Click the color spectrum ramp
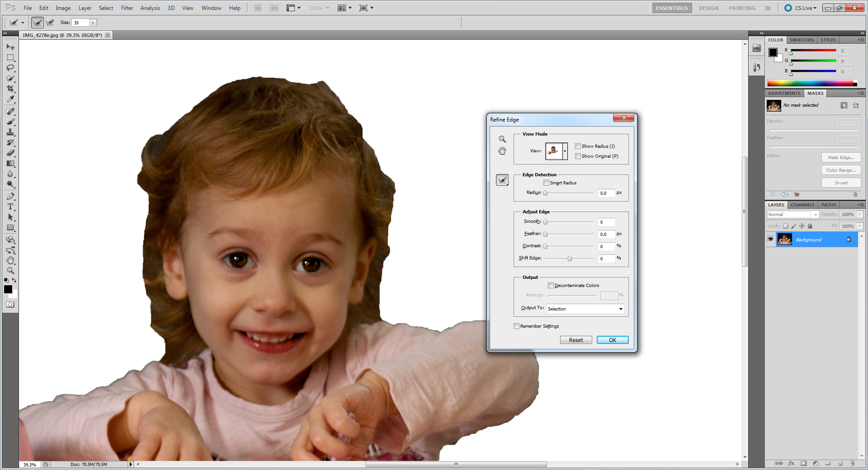Image resolution: width=868 pixels, height=470 pixels. 812,83
